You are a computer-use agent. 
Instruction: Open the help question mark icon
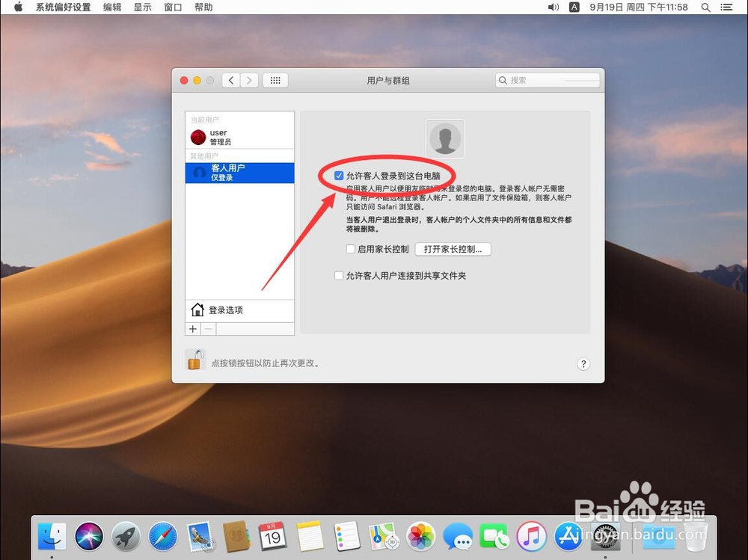pyautogui.click(x=583, y=364)
